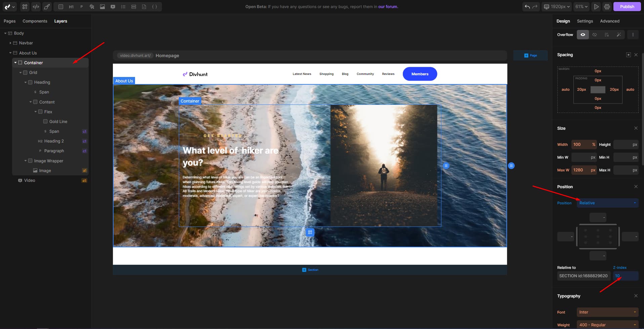Collapse the Image Wrapper layer
Image resolution: width=644 pixels, height=329 pixels.
pyautogui.click(x=26, y=161)
